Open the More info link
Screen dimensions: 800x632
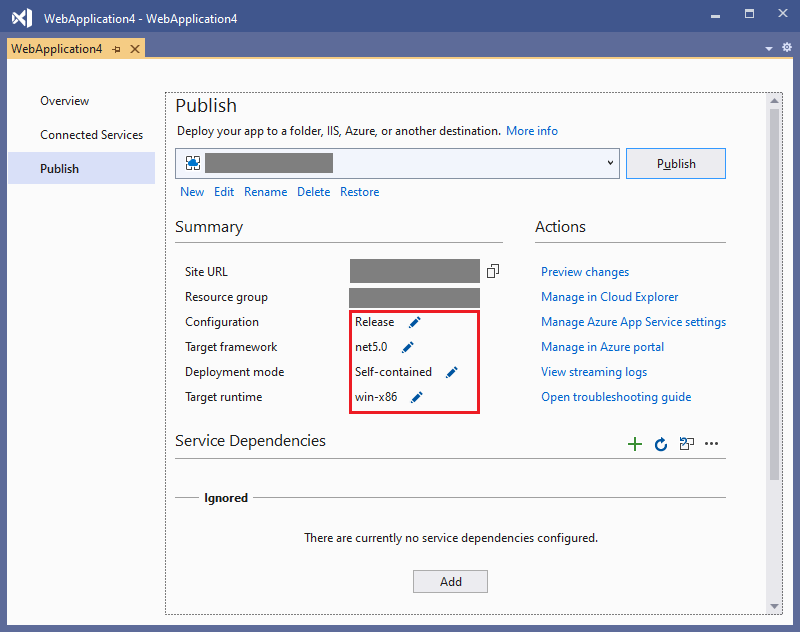[x=532, y=131]
